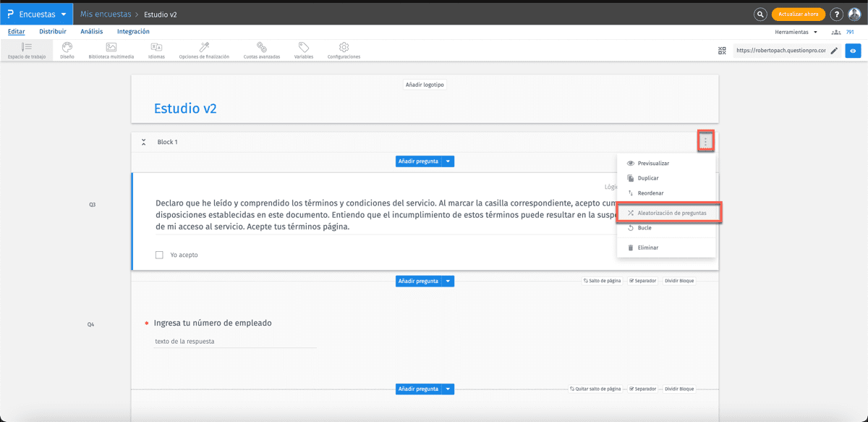The image size is (868, 422).
Task: Open the Herramientas dropdown
Action: click(x=796, y=31)
